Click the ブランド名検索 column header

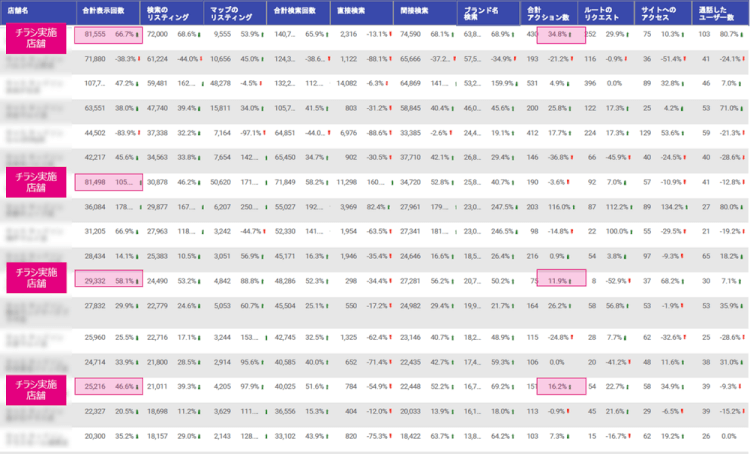[482, 13]
